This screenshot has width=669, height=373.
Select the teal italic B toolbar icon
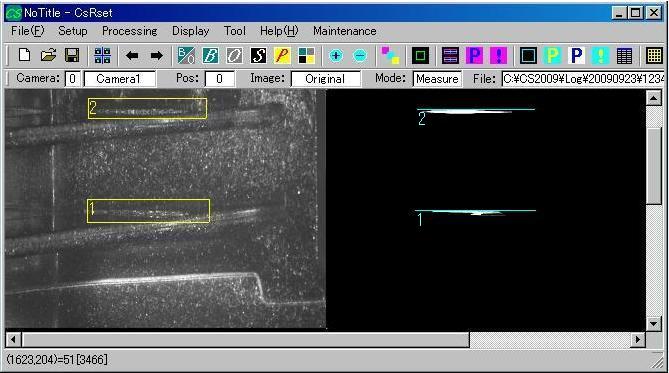(x=210, y=55)
